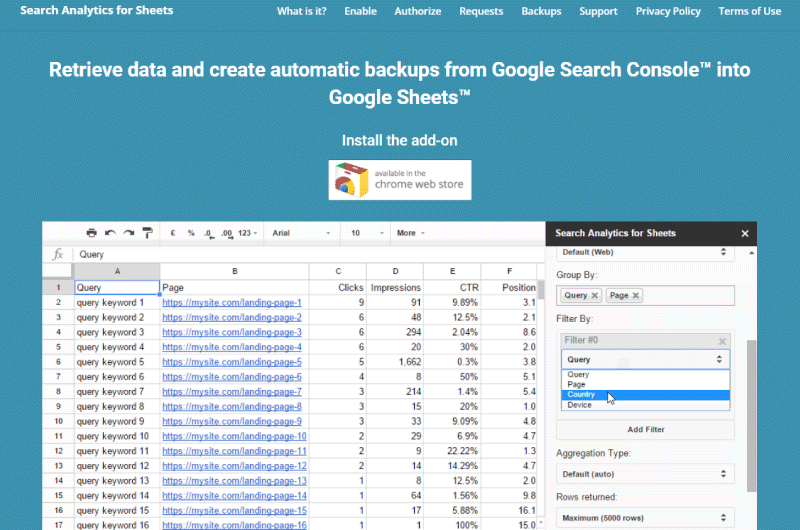Select column B header
Screen dimensions: 800x530
235,271
